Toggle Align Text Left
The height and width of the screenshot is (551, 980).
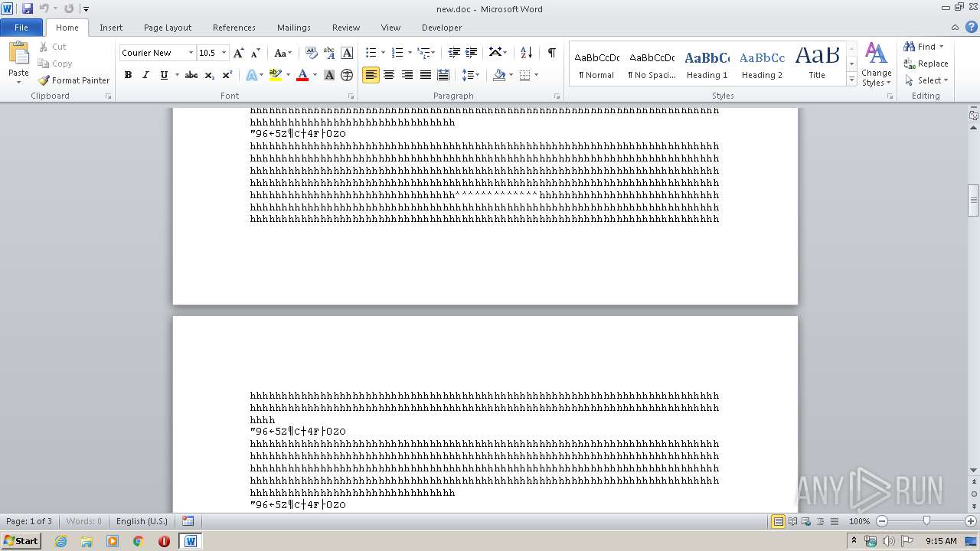pyautogui.click(x=371, y=75)
